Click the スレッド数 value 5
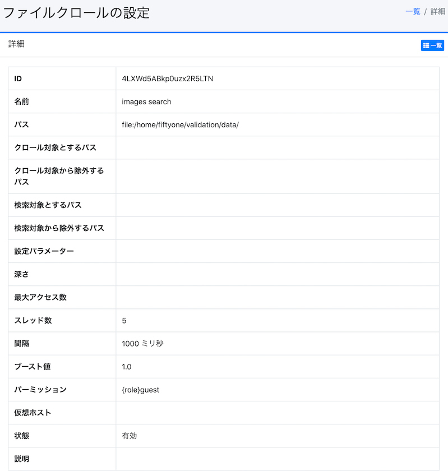The height and width of the screenshot is (476, 448). pos(124,321)
